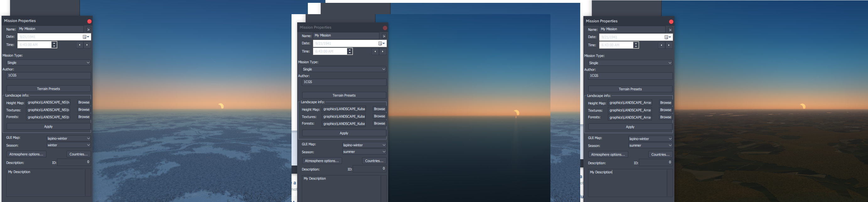Viewport: 868px width, 202px height.
Task: Click Author field in LANDSCAPE_Kuba panel
Action: point(344,82)
